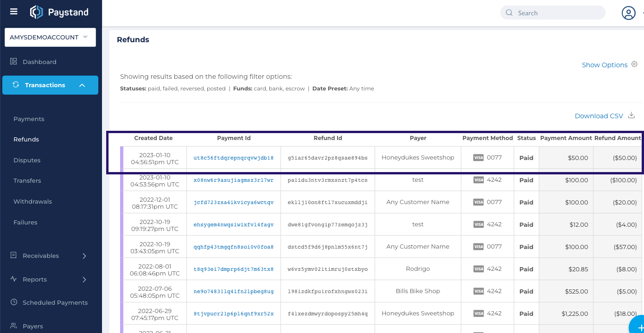Click the Paystand logo
The height and width of the screenshot is (333, 644).
[x=59, y=13]
